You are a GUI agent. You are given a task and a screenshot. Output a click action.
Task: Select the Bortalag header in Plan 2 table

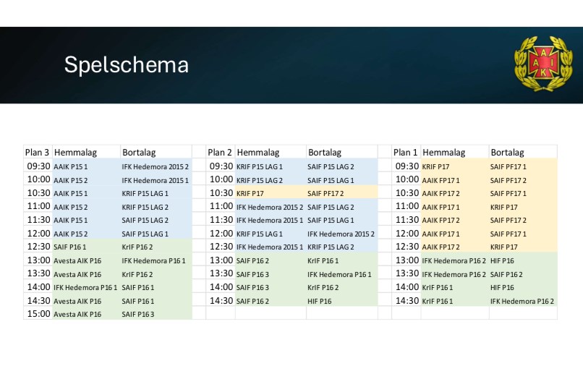tap(325, 153)
